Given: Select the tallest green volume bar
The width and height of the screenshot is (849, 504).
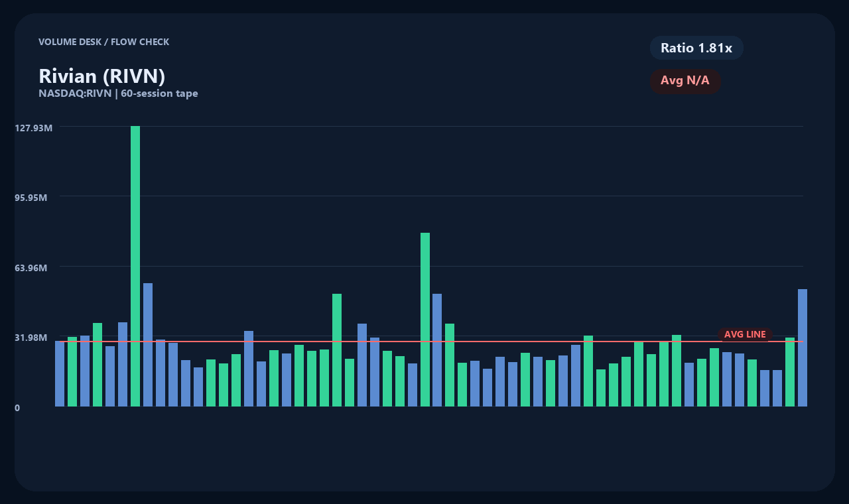Looking at the screenshot, I should coord(135,266).
